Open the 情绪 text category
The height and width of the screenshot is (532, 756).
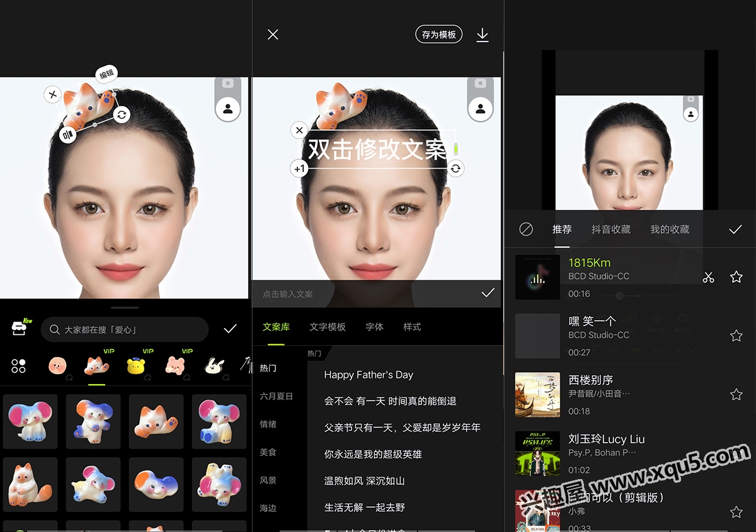[268, 424]
